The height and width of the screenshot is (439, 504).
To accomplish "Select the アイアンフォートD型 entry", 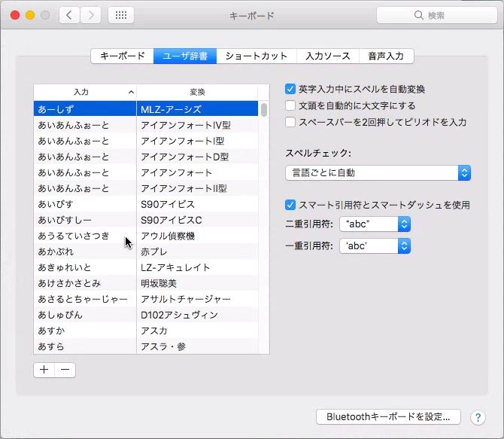I will pos(197,157).
